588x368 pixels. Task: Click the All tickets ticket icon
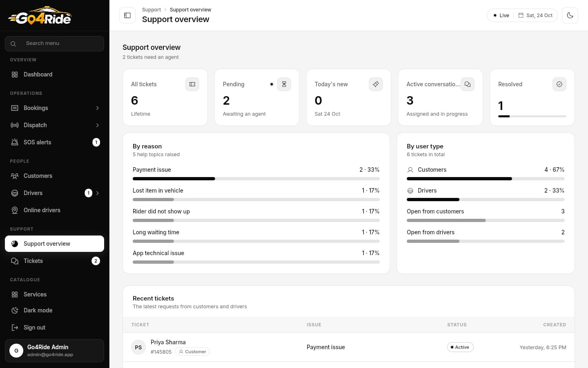point(192,84)
